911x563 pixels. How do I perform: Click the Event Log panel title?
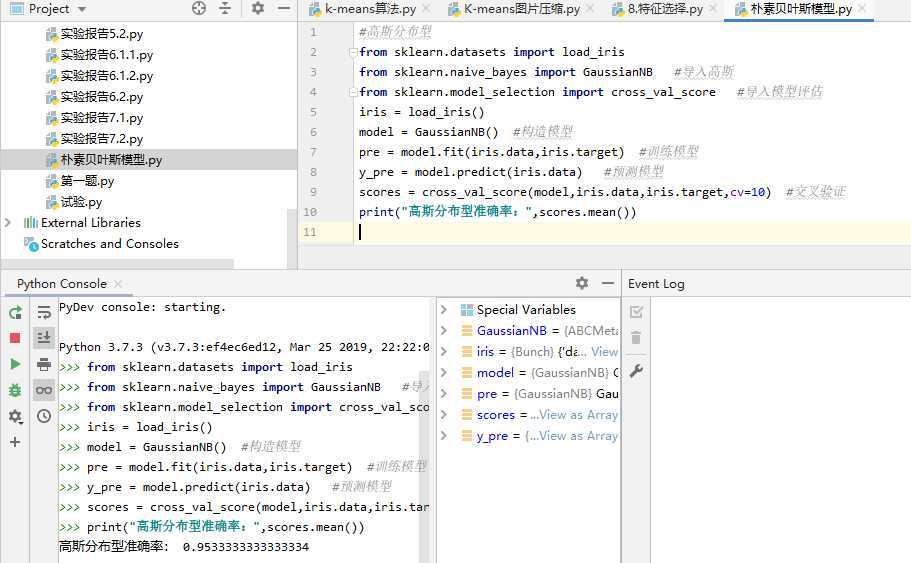click(656, 284)
